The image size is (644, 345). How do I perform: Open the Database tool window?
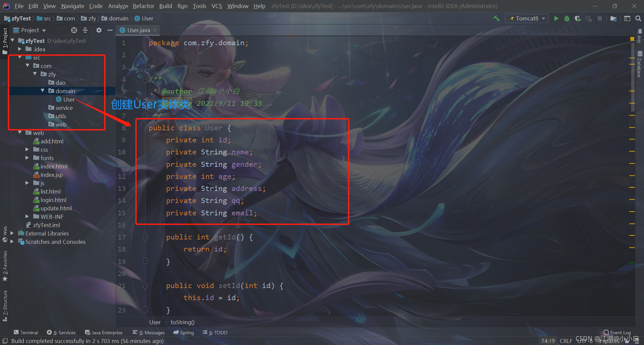click(640, 64)
